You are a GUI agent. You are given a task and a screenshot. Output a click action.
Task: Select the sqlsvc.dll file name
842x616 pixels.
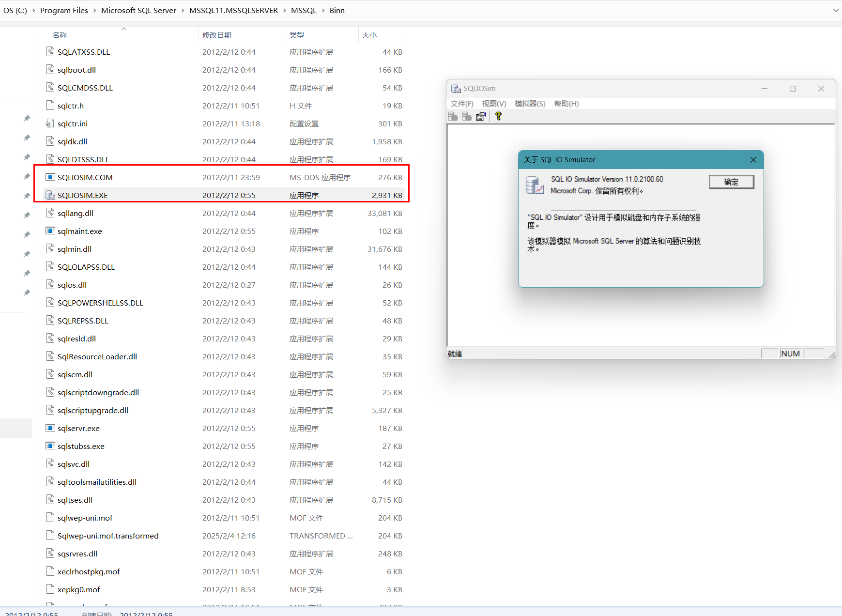[x=74, y=464]
